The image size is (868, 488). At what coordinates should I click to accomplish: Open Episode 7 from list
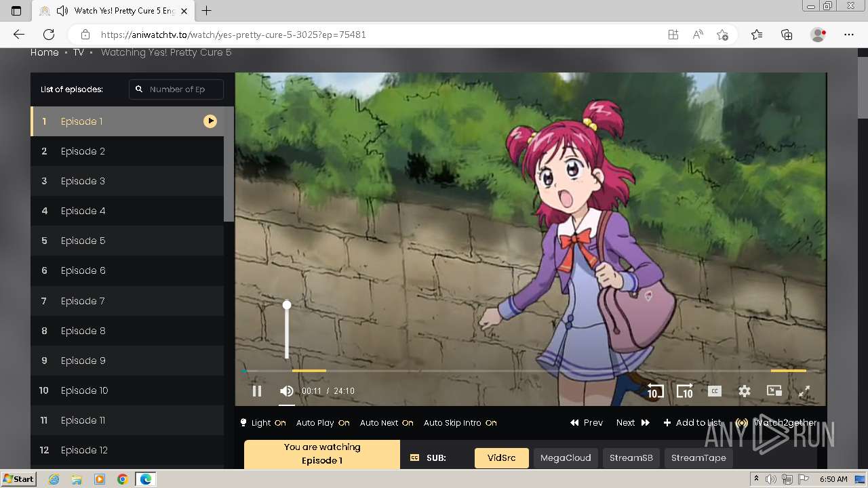(127, 301)
